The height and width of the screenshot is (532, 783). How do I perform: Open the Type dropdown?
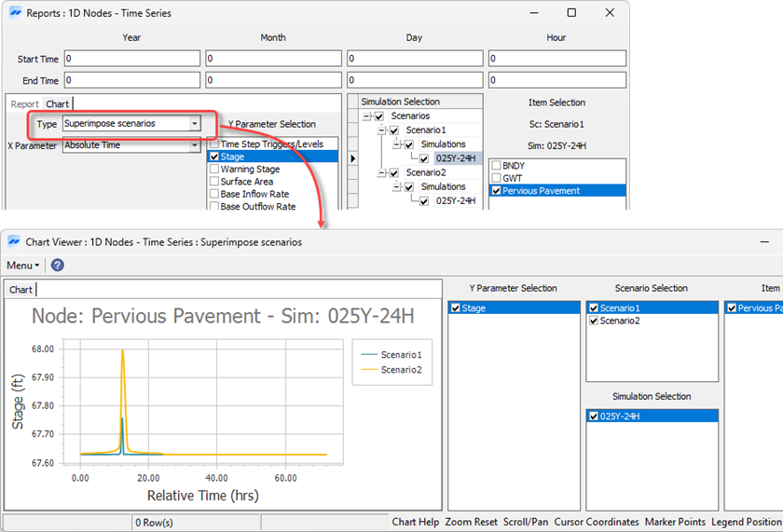click(194, 123)
